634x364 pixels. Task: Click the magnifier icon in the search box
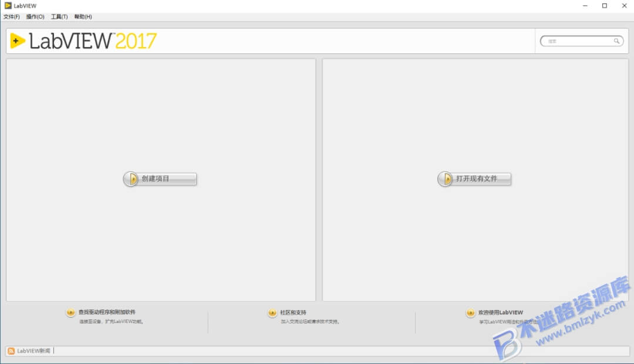pyautogui.click(x=616, y=41)
